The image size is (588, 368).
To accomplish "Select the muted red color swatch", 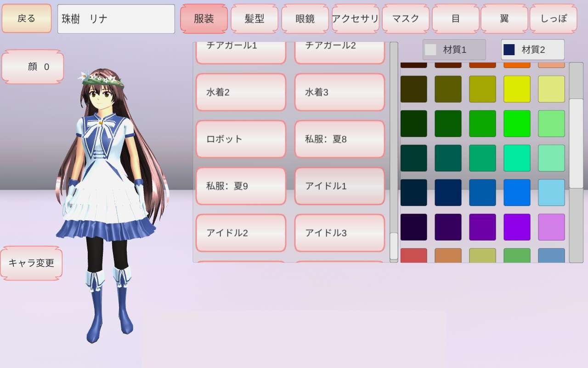I will [x=414, y=256].
